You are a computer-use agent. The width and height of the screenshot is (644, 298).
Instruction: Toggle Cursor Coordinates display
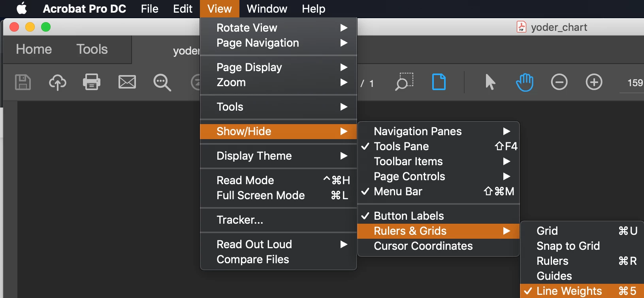pyautogui.click(x=439, y=246)
